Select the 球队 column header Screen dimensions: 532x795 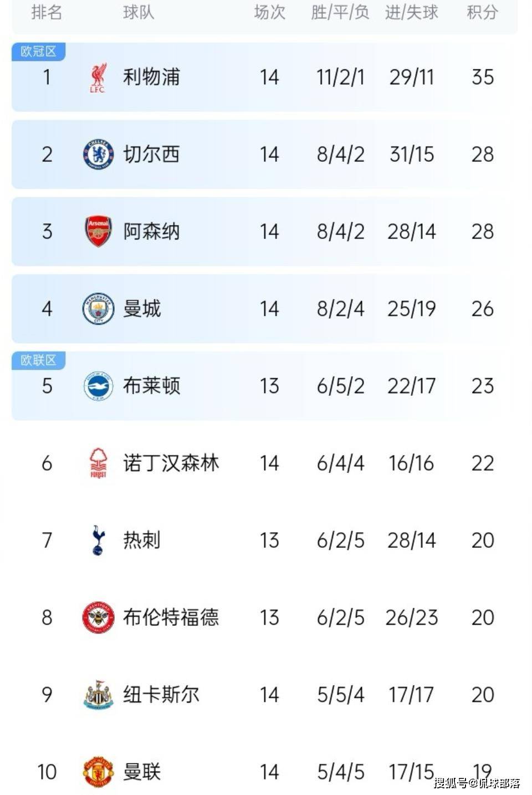pyautogui.click(x=139, y=12)
